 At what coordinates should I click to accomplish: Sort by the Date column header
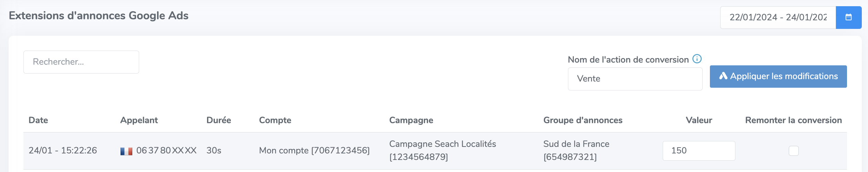click(x=38, y=120)
